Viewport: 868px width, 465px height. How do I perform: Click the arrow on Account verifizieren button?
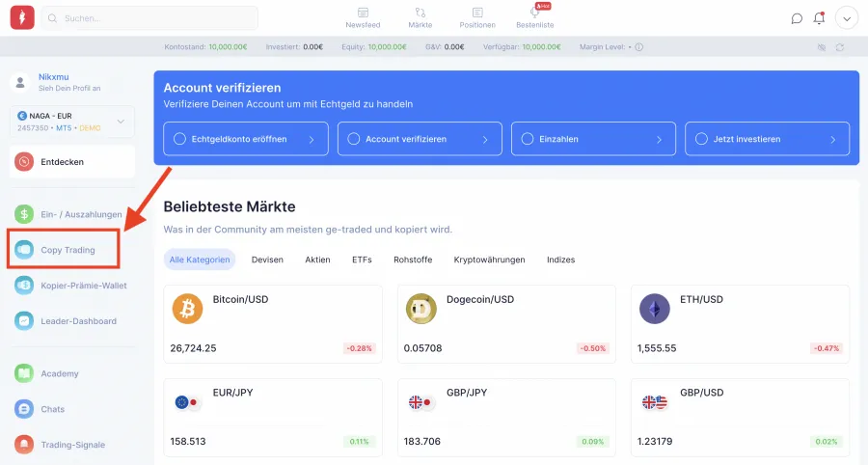[x=485, y=140]
